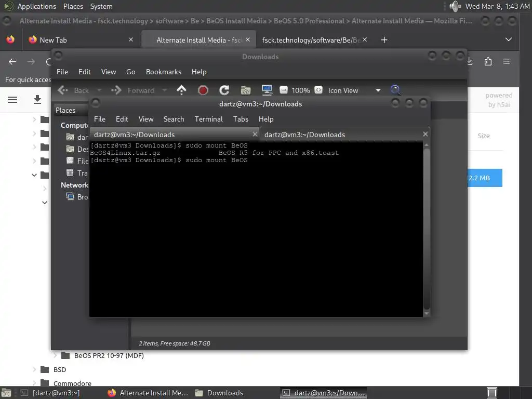The width and height of the screenshot is (532, 399).
Task: Expand the BSD folder on web page
Action: click(34, 369)
